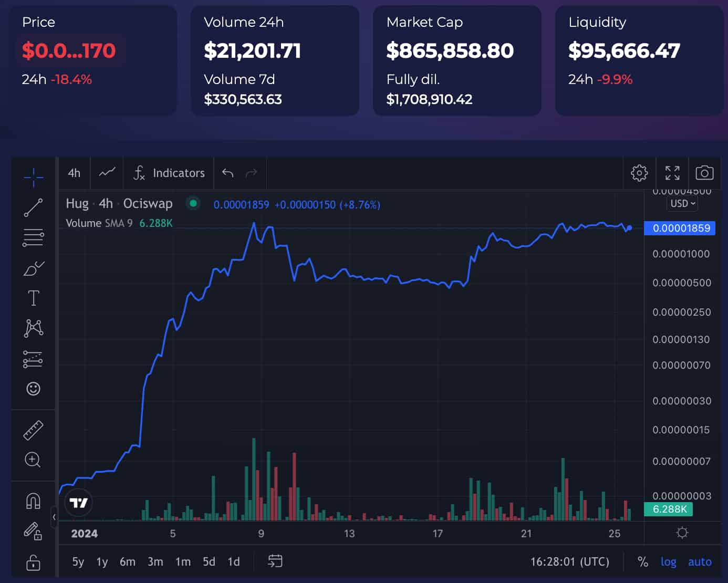This screenshot has width=728, height=583.
Task: Click the 0.00001000 price axis label
Action: point(681,254)
